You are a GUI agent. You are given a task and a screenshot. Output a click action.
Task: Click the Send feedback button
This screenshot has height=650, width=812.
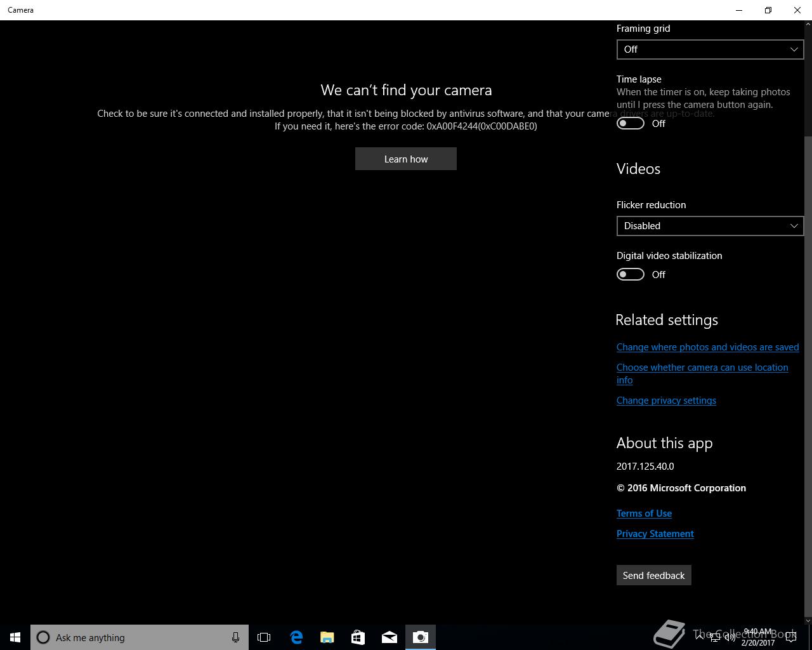pyautogui.click(x=653, y=575)
